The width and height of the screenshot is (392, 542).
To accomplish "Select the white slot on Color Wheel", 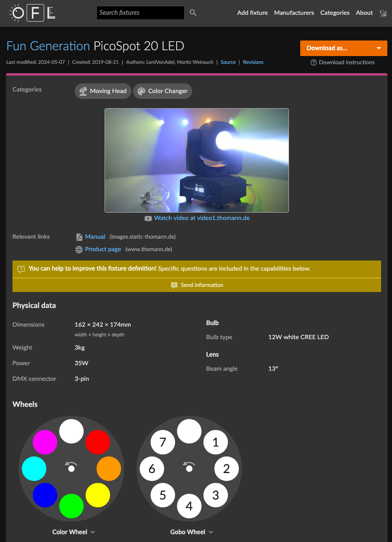I will click(x=71, y=431).
